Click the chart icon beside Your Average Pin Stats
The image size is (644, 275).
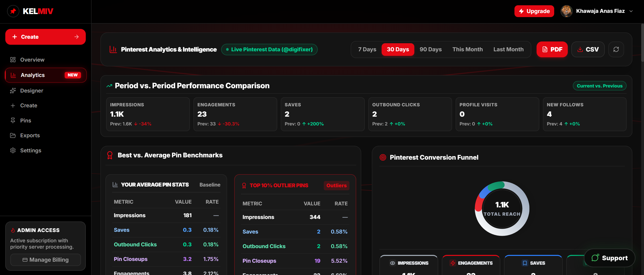click(115, 185)
